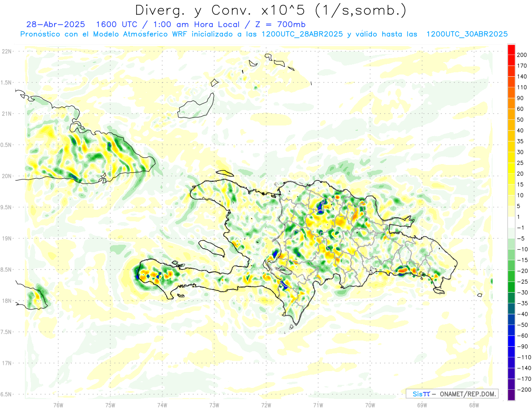Click the '17N' latitude label
The height and width of the screenshot is (411, 532).
coord(7,363)
